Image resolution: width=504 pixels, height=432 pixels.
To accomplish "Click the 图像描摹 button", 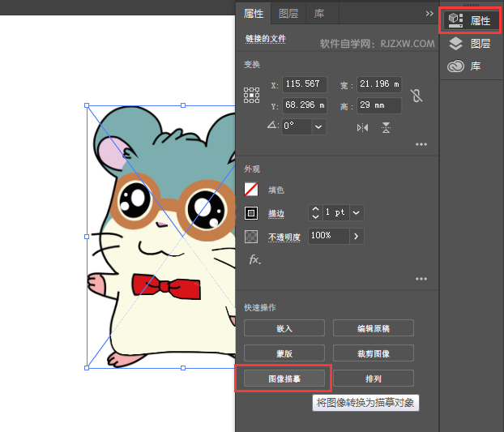I will 284,379.
